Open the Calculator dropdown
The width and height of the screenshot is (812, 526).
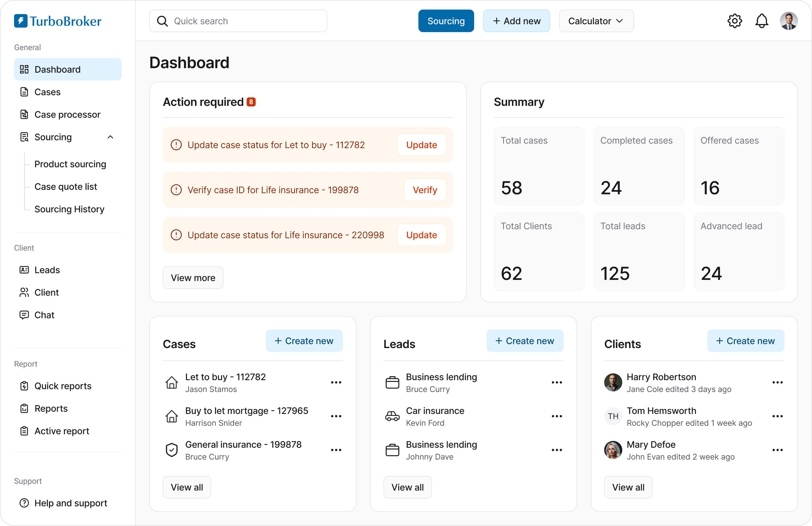[x=596, y=21]
